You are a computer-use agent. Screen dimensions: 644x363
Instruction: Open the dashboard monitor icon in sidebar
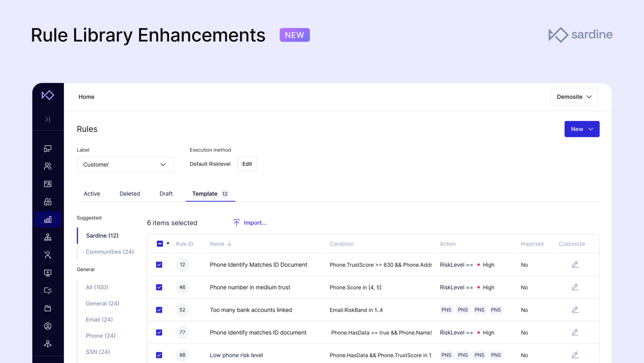pos(48,149)
